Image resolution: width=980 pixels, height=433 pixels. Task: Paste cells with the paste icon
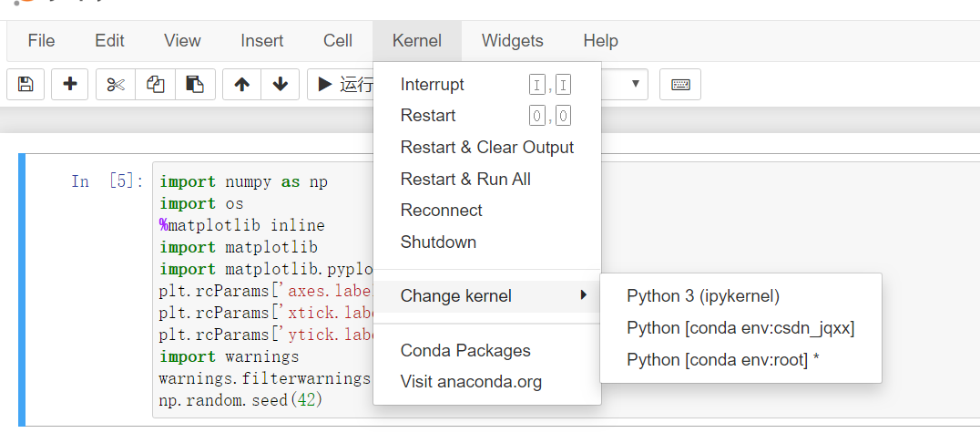coord(195,85)
